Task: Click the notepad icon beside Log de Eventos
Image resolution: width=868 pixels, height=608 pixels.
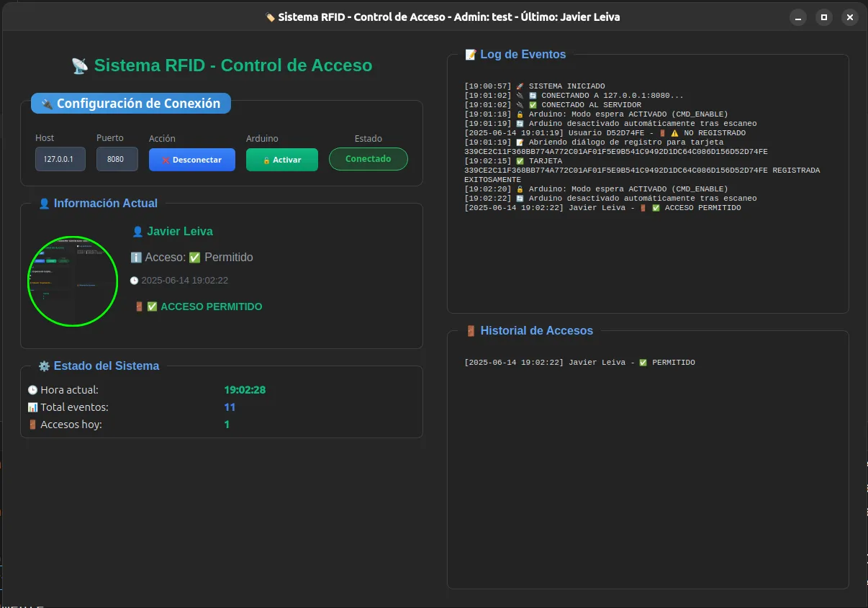Action: click(471, 55)
